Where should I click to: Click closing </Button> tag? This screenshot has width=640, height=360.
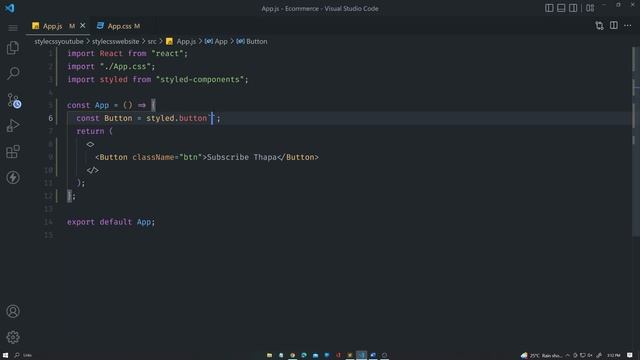tap(298, 157)
